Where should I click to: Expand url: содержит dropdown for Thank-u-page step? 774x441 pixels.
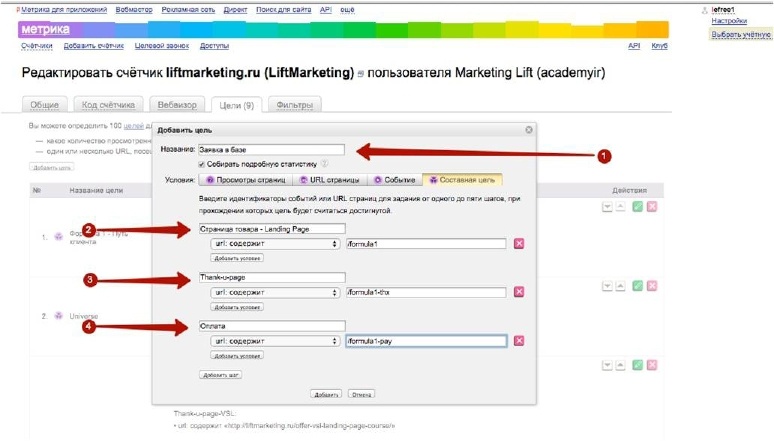click(x=274, y=292)
